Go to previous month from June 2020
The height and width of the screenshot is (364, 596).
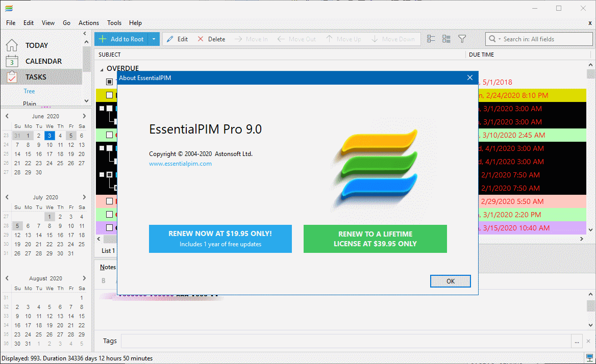click(x=7, y=116)
